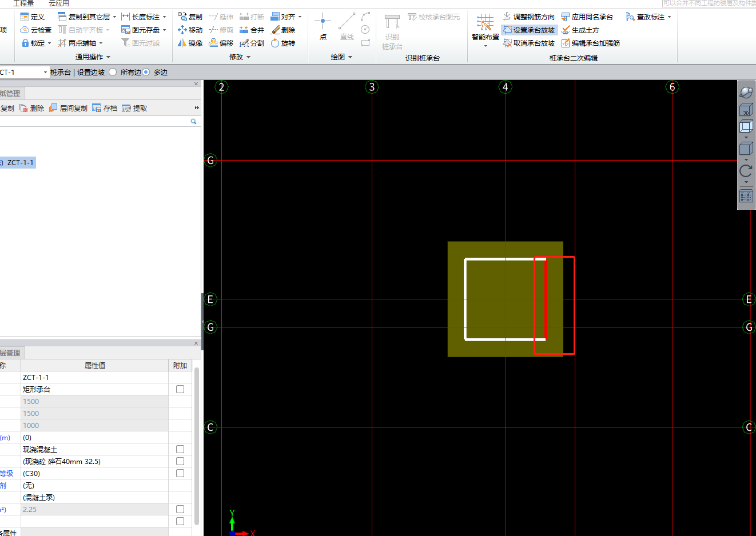Click the ZCT-1-1 name property cell
The height and width of the screenshot is (536, 756).
coord(94,377)
